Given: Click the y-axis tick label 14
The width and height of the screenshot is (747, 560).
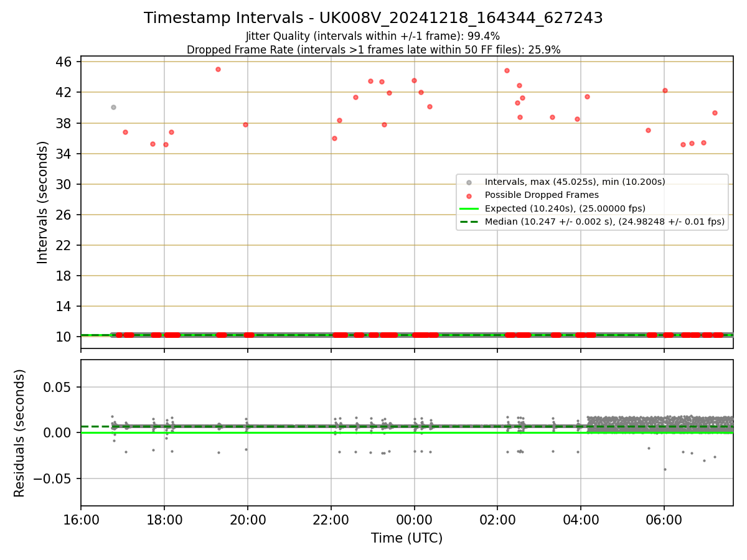Looking at the screenshot, I should [64, 306].
